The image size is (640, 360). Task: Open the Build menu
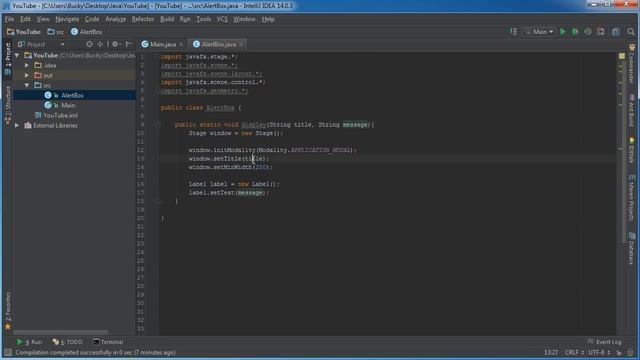click(167, 19)
